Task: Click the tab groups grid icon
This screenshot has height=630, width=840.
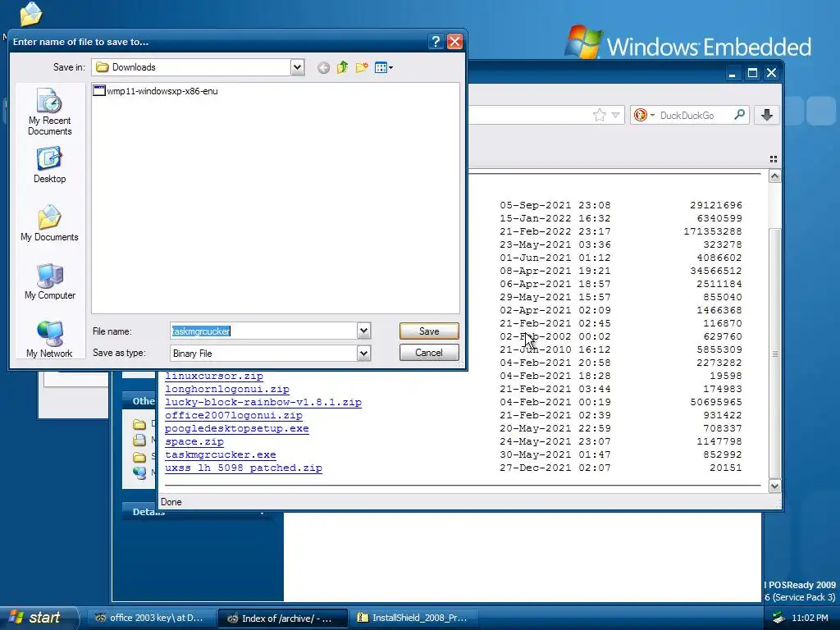Action: click(x=773, y=159)
